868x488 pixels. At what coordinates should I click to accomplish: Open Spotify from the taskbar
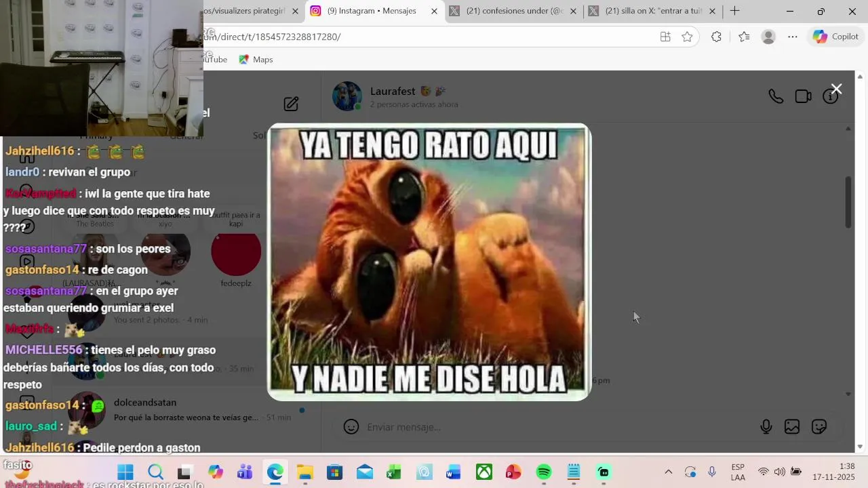[543, 472]
